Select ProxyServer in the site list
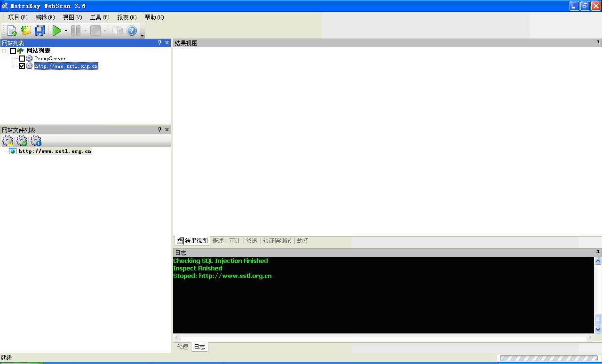Screen dimensions: 602x364 [50, 58]
